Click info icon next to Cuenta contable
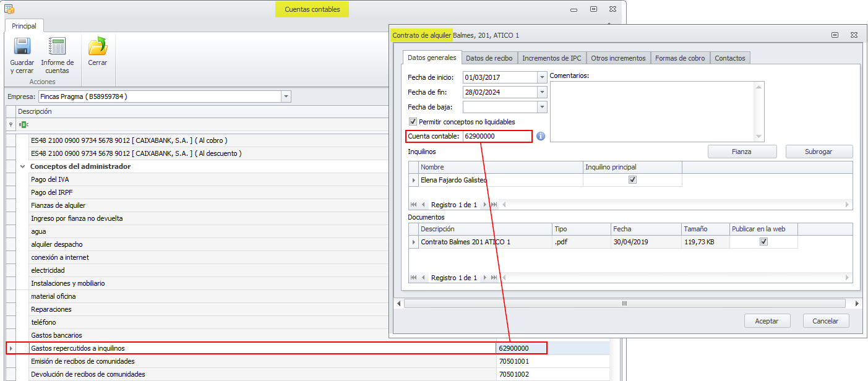Viewport: 868px width, 381px height. [541, 136]
